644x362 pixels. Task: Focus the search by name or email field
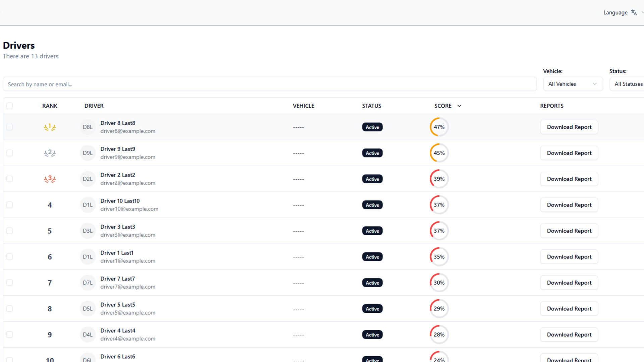point(269,84)
